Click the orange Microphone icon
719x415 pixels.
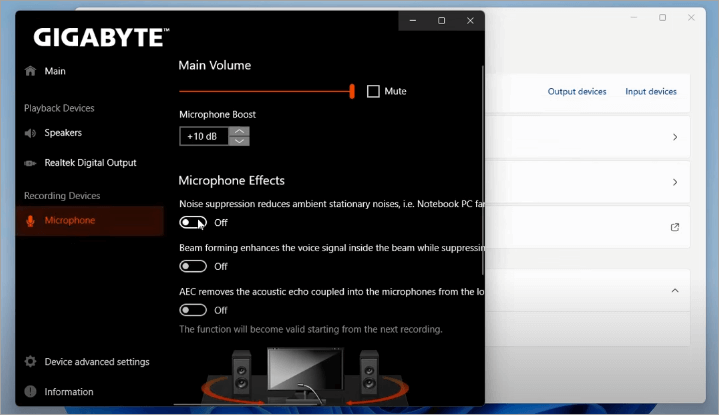(x=30, y=221)
